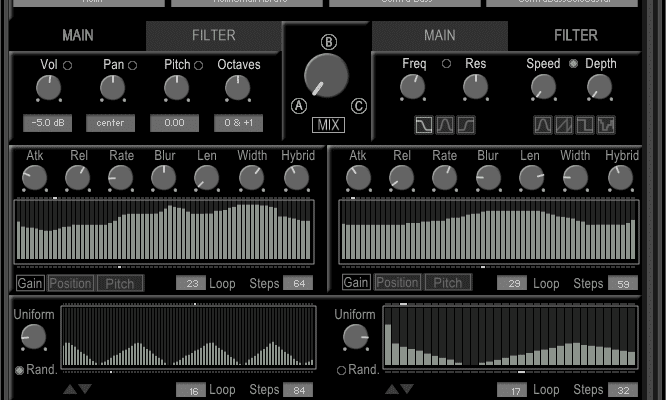Select the high-pass filter shape icon

coord(466,125)
